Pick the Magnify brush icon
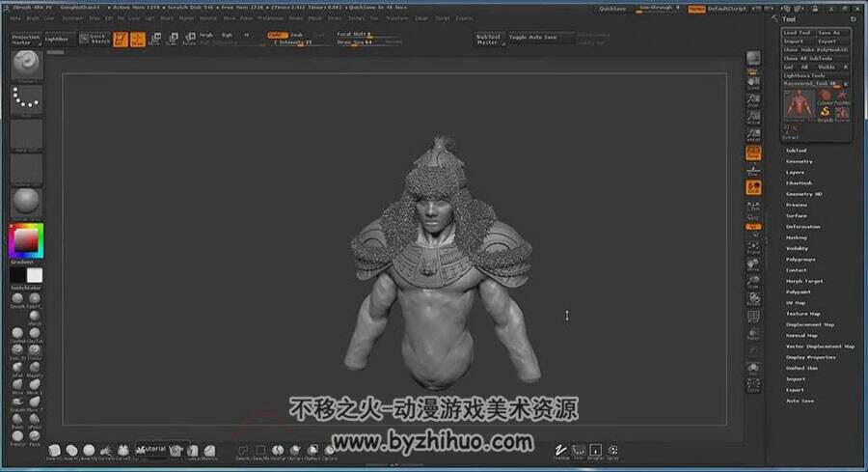Screen dimensions: 868x472 [35, 369]
